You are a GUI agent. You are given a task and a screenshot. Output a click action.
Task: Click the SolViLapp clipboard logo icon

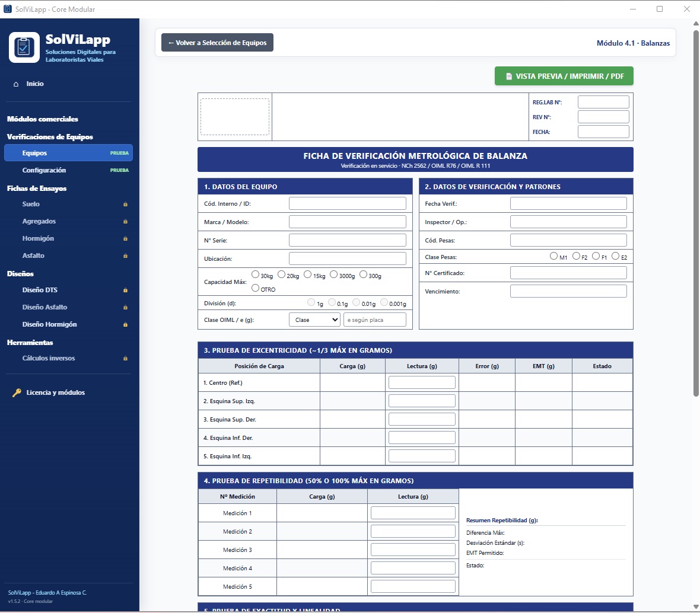click(24, 47)
